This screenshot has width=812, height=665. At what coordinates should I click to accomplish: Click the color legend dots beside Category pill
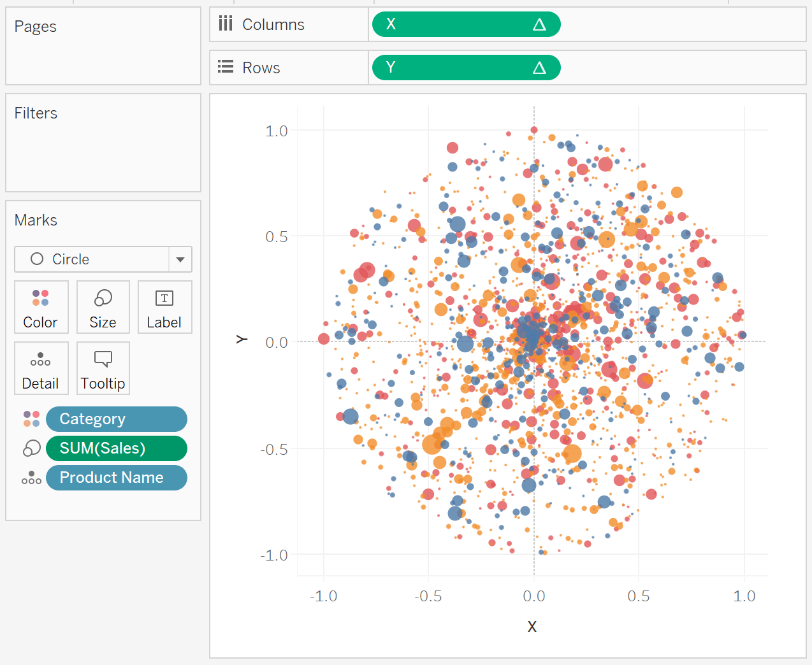pyautogui.click(x=31, y=418)
